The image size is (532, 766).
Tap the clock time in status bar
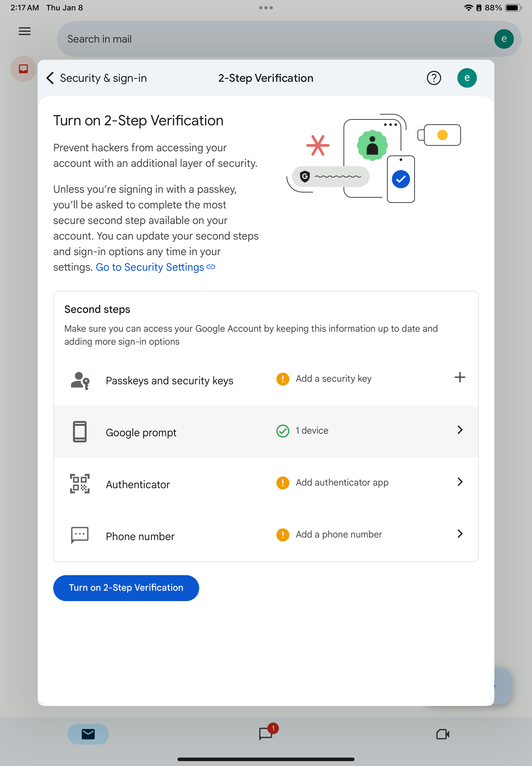tap(25, 8)
